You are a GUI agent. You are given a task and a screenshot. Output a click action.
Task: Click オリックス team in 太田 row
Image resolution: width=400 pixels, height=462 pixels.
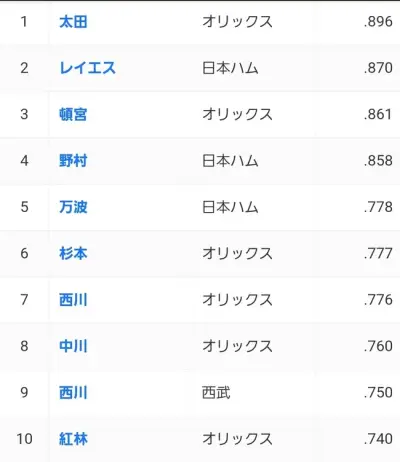[237, 22]
